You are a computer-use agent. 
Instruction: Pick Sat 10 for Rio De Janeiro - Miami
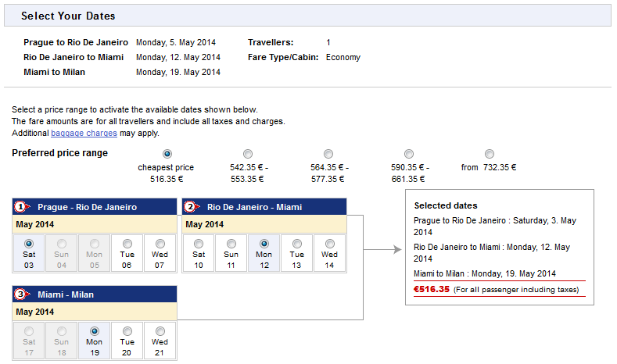point(199,244)
